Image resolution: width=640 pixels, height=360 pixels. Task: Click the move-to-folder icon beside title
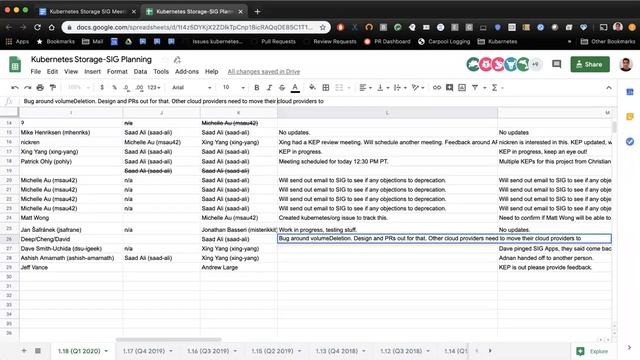(177, 60)
